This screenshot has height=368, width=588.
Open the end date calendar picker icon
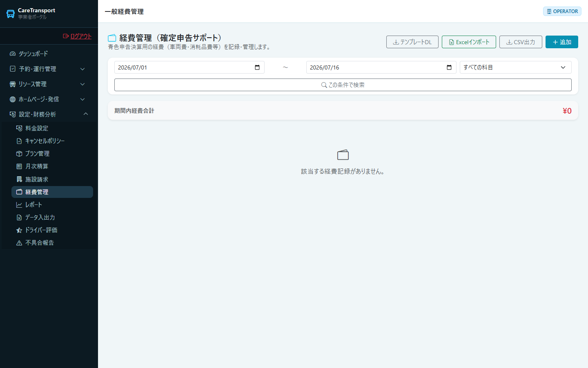[x=449, y=67]
